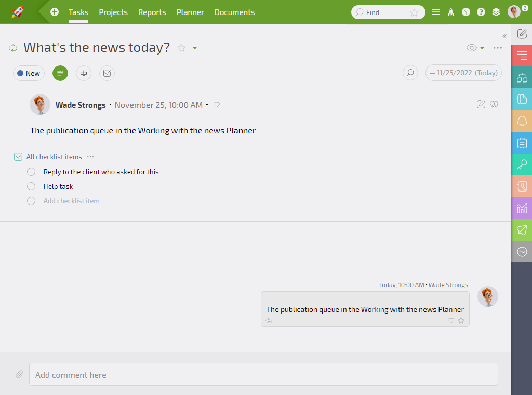The height and width of the screenshot is (395, 532).
Task: Toggle the 'All checklist items' checkbox
Action: [x=18, y=157]
